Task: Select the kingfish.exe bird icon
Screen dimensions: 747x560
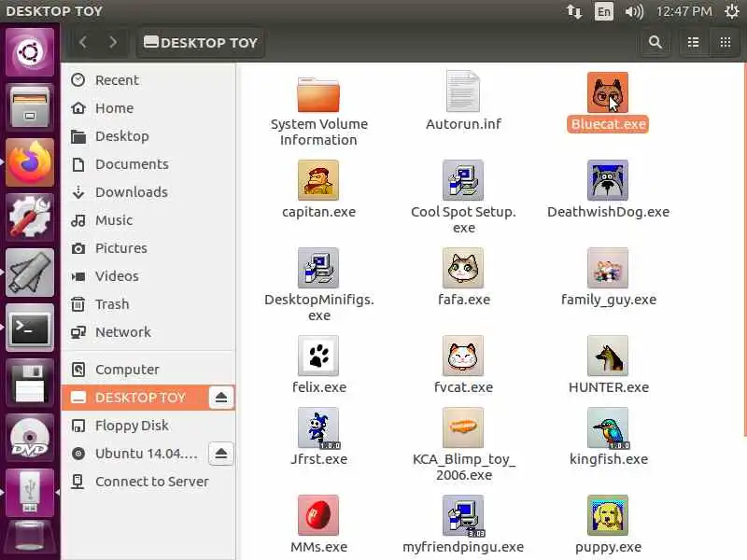Action: coord(608,427)
